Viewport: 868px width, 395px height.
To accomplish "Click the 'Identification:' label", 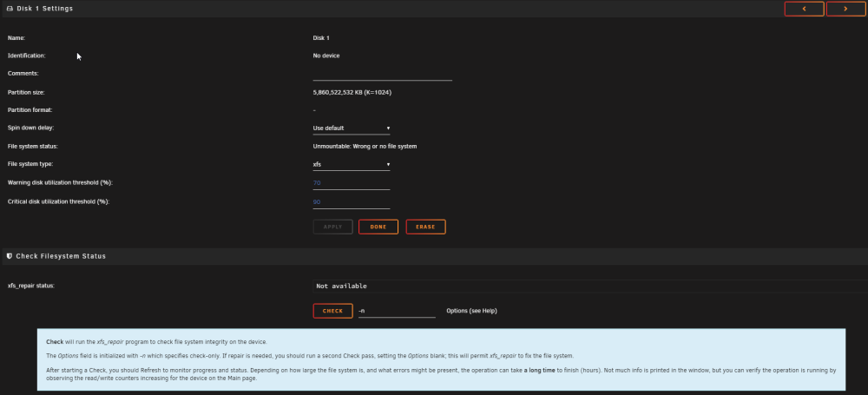I will (x=27, y=56).
